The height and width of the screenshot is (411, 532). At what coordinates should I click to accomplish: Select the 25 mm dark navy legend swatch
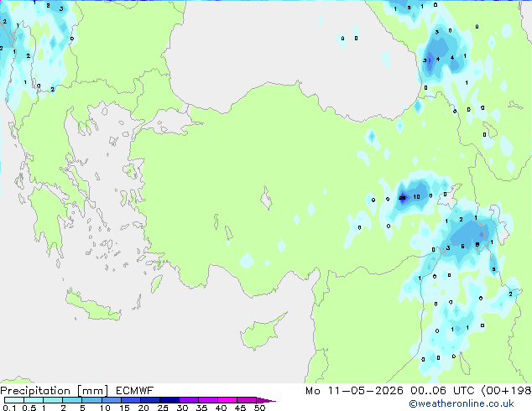coord(170,400)
